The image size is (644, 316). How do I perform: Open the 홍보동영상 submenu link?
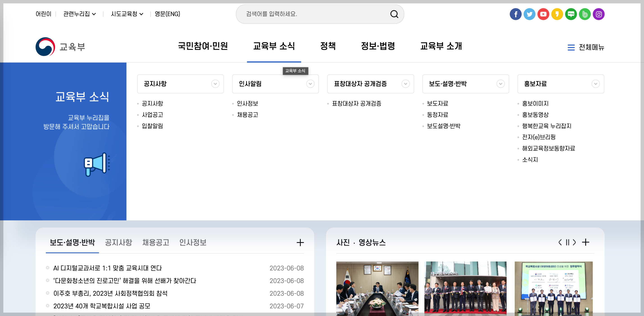coord(535,115)
